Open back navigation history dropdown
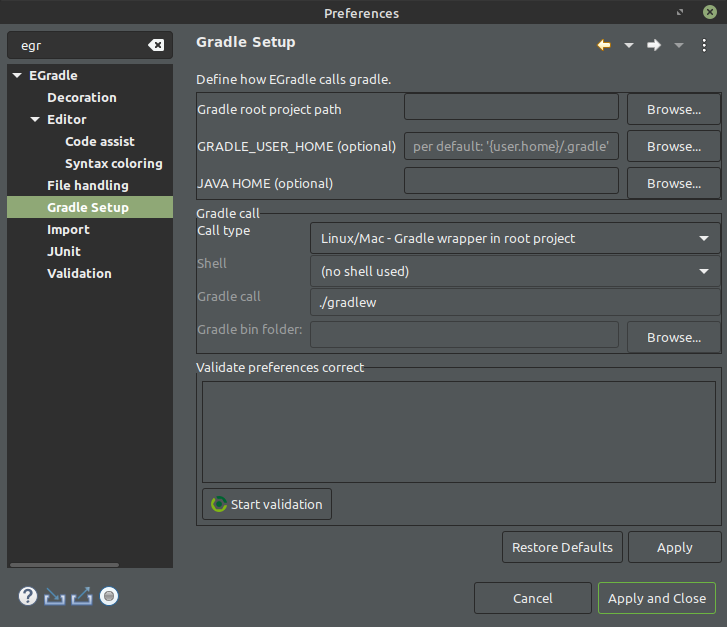Image resolution: width=727 pixels, height=627 pixels. (x=629, y=45)
